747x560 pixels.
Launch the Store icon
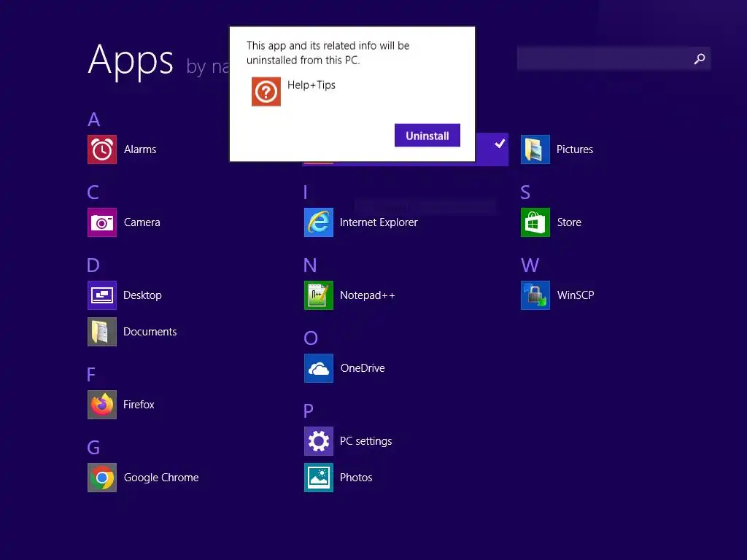[x=535, y=222]
